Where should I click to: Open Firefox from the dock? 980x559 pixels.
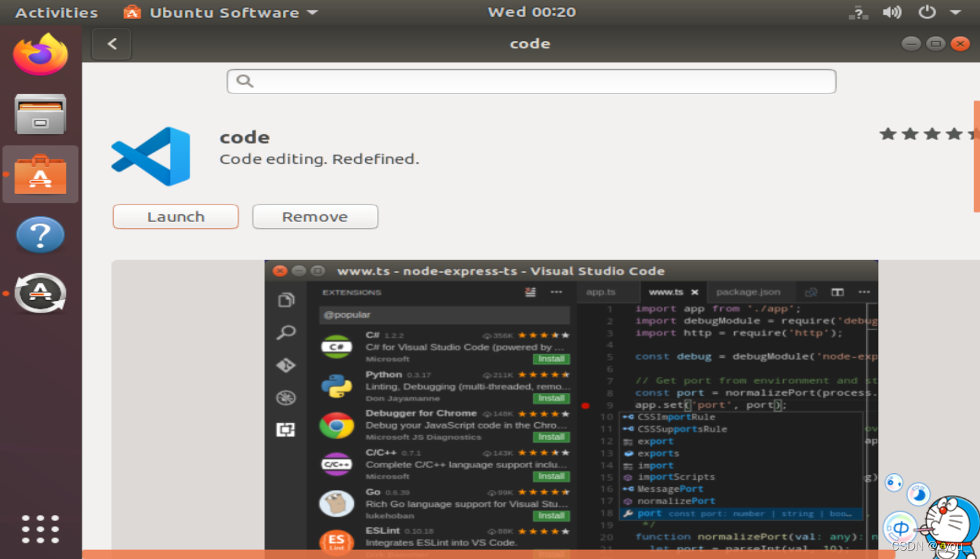pos(40,55)
